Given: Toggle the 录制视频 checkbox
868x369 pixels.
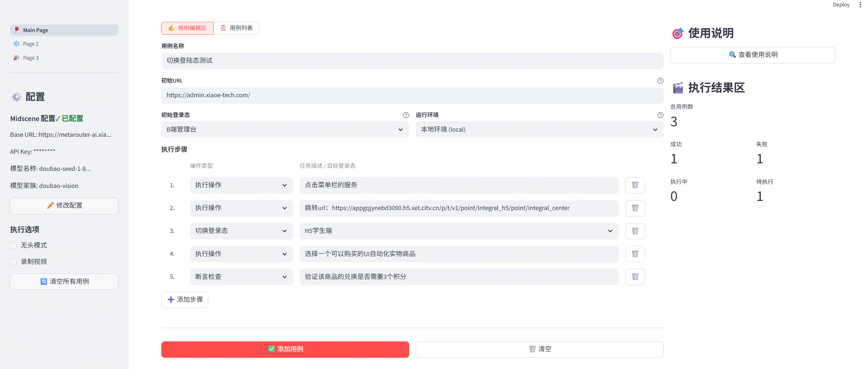Looking at the screenshot, I should point(13,262).
